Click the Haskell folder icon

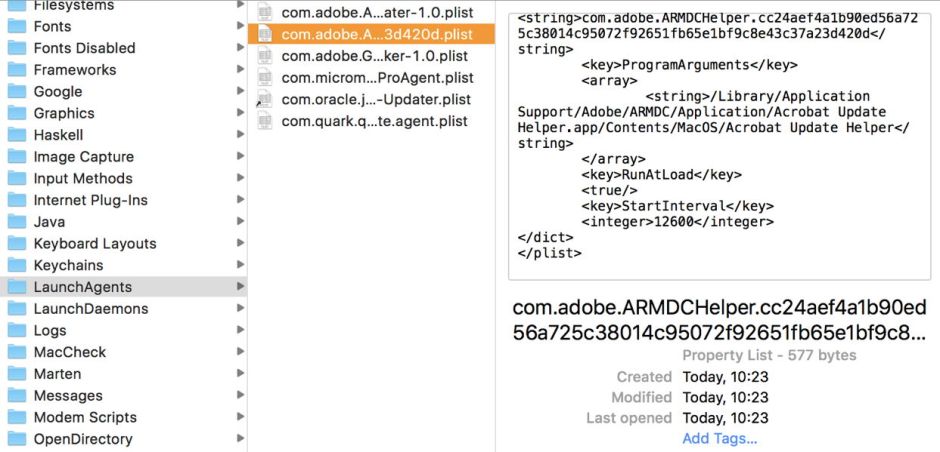[16, 135]
